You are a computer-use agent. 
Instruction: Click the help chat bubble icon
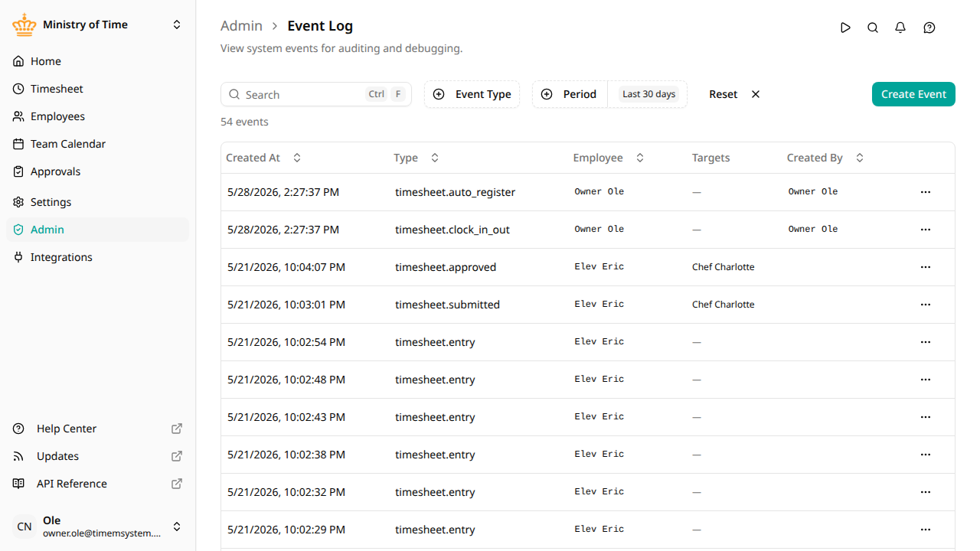(929, 28)
